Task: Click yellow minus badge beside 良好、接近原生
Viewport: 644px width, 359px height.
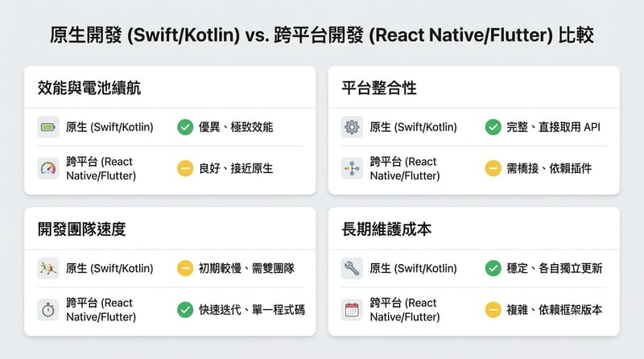Action: 185,168
